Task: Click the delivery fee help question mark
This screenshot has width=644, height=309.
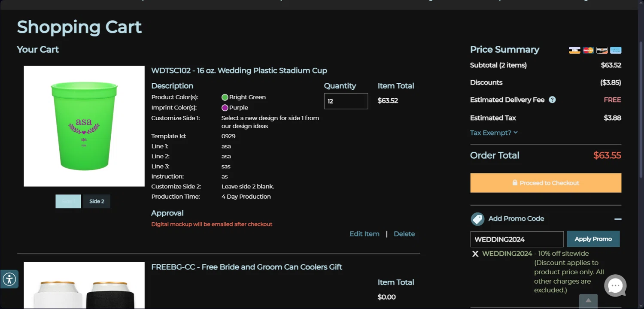Action: point(552,100)
